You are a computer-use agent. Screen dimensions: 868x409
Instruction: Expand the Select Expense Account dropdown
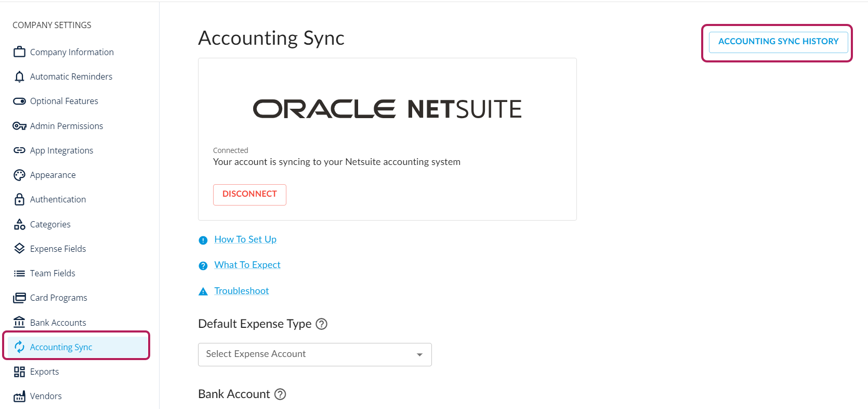tap(315, 354)
